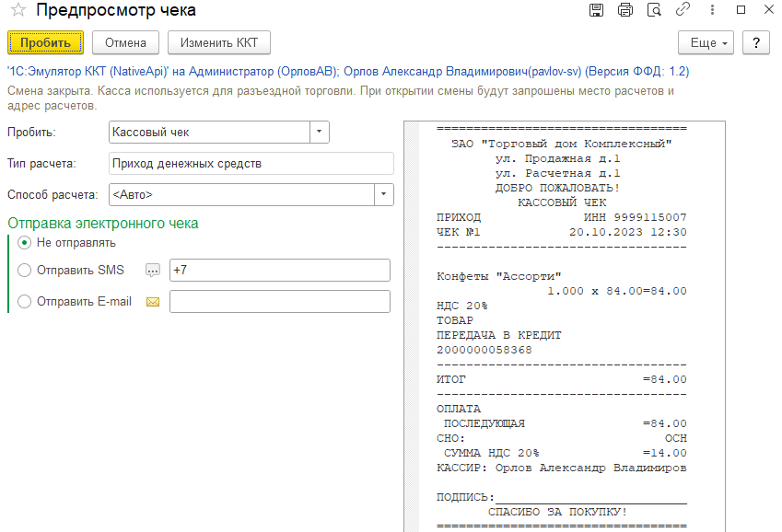Click the "Отмена" button

(125, 43)
